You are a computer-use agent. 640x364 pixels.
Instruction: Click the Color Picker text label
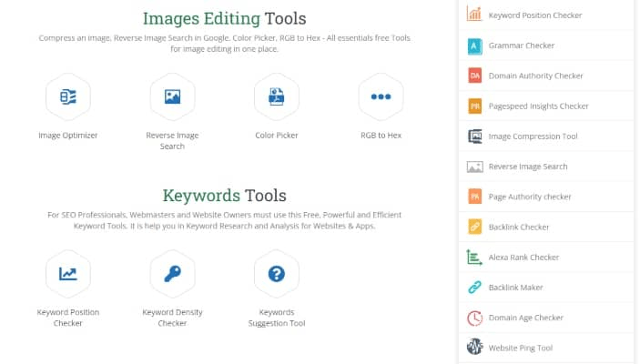[x=277, y=136]
